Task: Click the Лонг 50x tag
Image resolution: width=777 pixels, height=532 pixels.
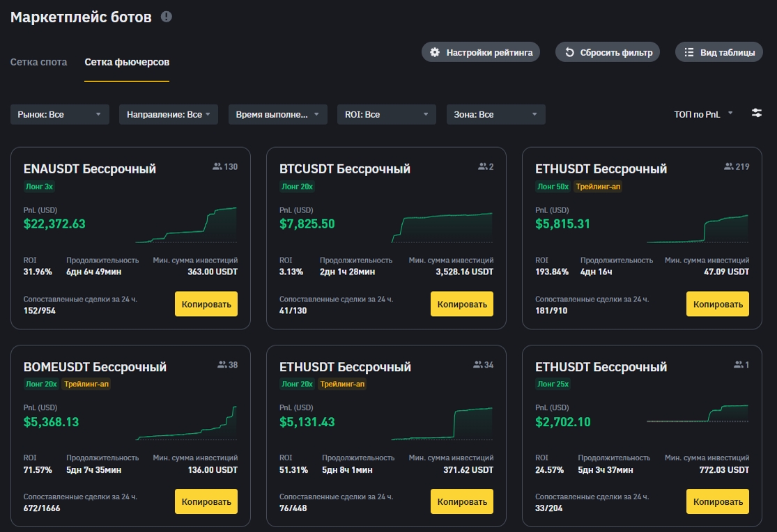Action: [x=553, y=187]
